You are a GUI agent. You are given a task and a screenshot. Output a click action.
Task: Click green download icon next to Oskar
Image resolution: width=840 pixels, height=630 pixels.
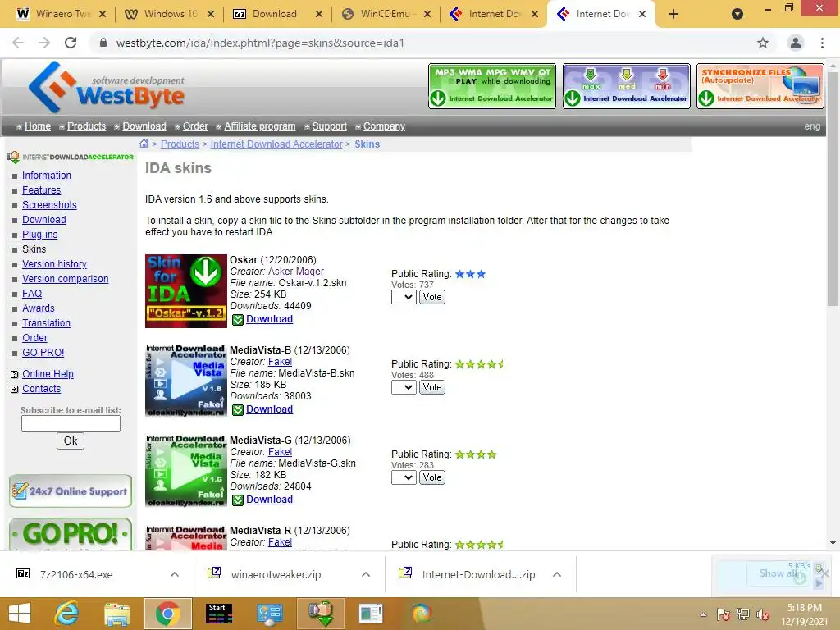238,320
